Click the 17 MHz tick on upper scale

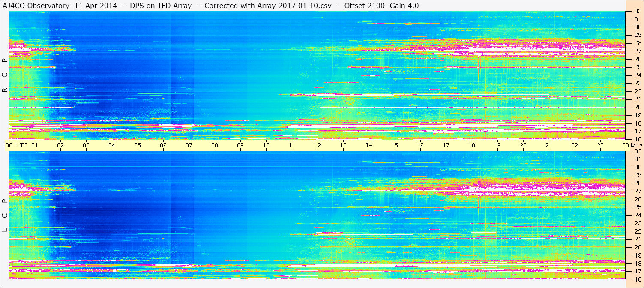[637, 131]
